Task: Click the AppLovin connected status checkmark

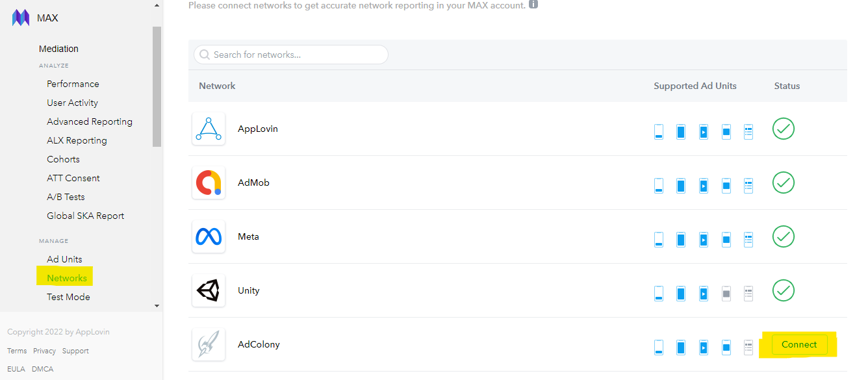Action: [784, 129]
